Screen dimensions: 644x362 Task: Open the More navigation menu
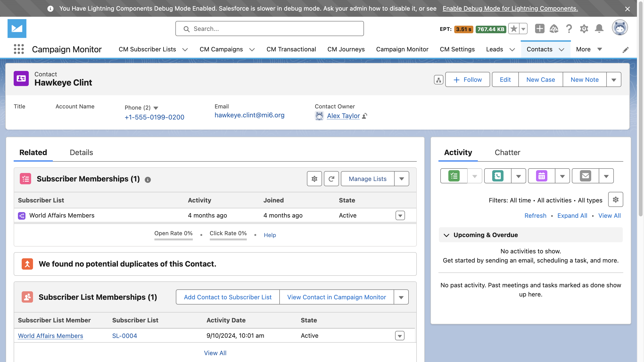click(589, 49)
